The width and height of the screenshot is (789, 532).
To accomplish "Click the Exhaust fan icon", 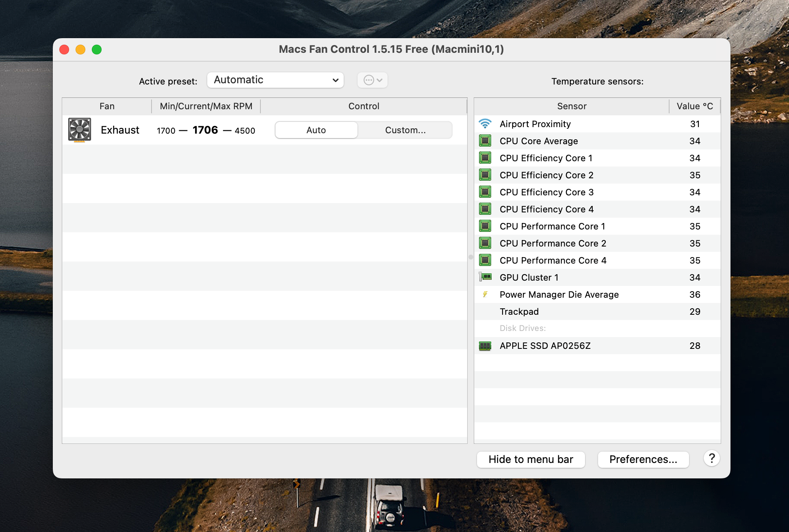I will click(80, 130).
